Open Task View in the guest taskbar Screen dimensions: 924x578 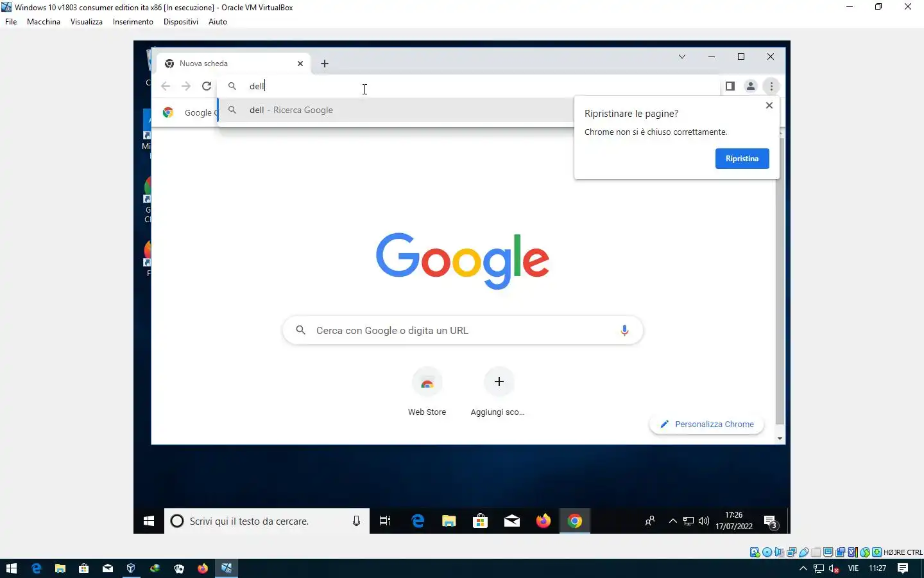(x=385, y=521)
